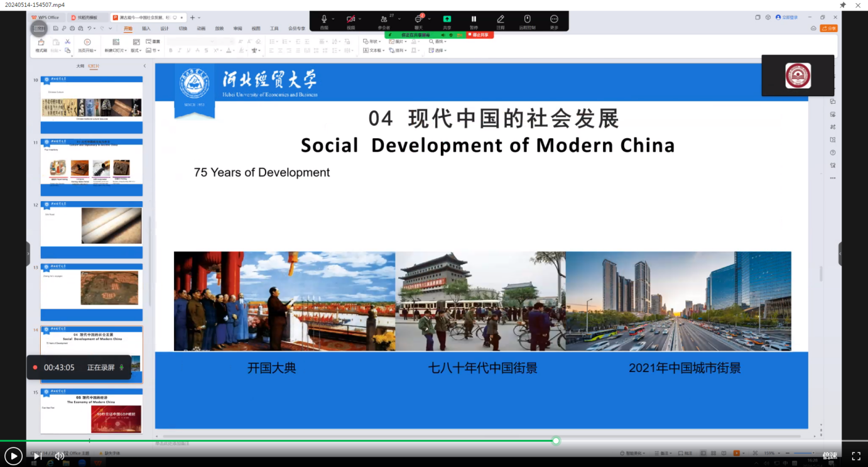Screen dimensions: 868x467
Task: Play the video with the round play button
Action: pos(13,456)
